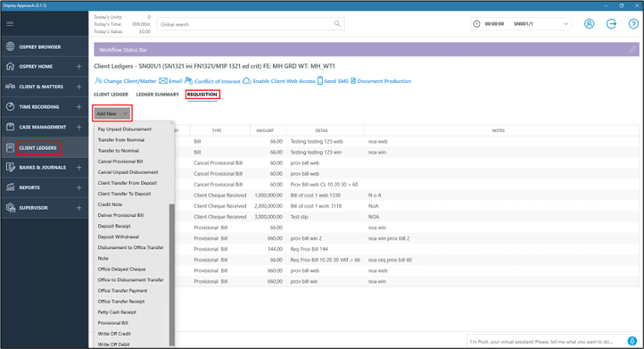The image size is (644, 349).
Task: Click the Client Ledgers book icon
Action: (x=11, y=147)
